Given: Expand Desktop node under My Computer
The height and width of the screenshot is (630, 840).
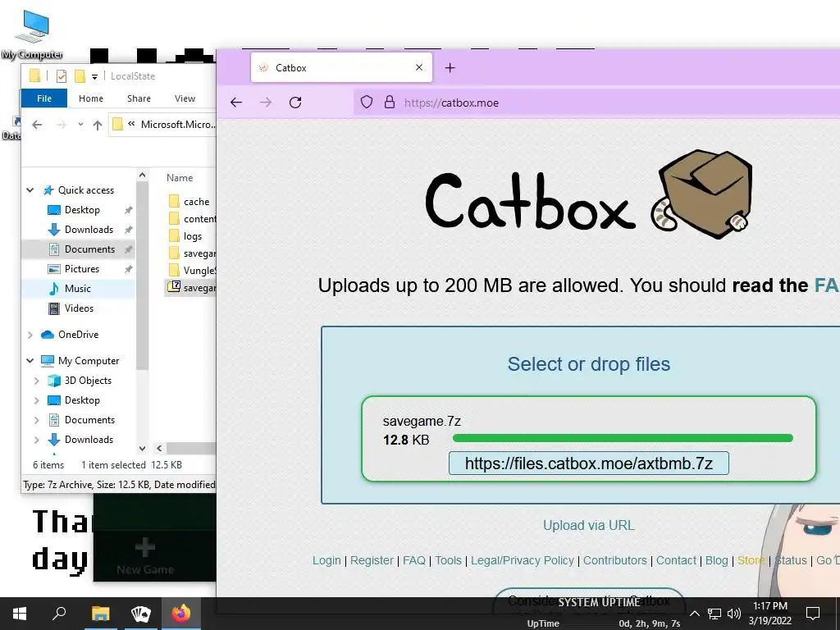Looking at the screenshot, I should point(36,400).
